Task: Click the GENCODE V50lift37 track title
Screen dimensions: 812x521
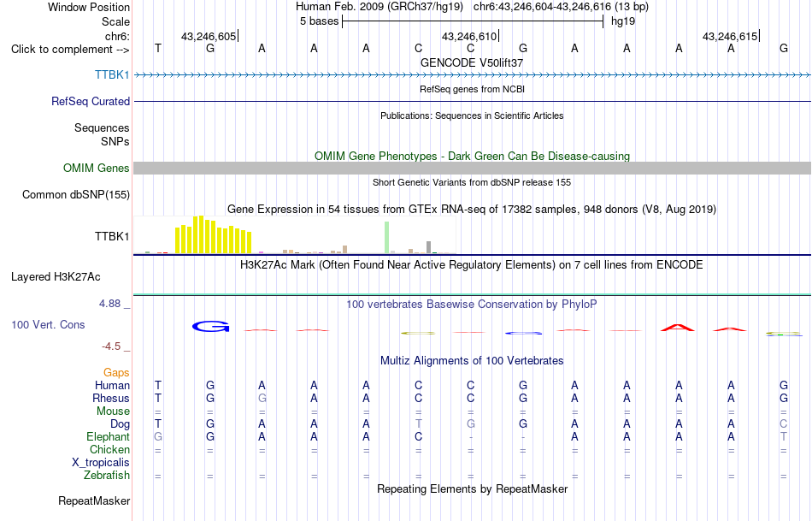Action: 472,62
